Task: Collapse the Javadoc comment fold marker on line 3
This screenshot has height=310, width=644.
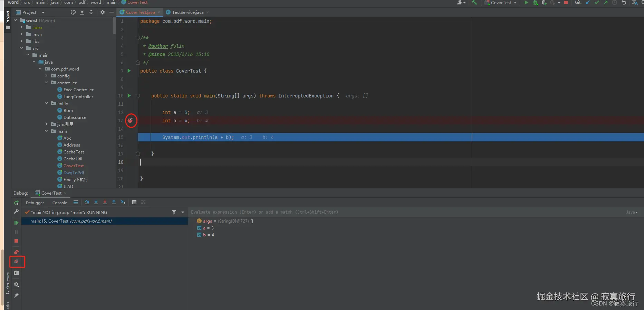Action: 138,38
